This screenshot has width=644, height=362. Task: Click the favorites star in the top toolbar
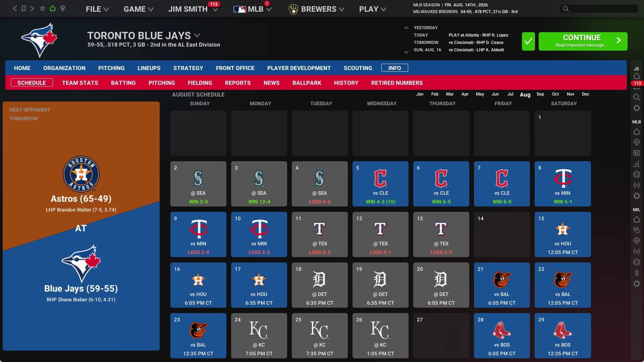pos(43,8)
